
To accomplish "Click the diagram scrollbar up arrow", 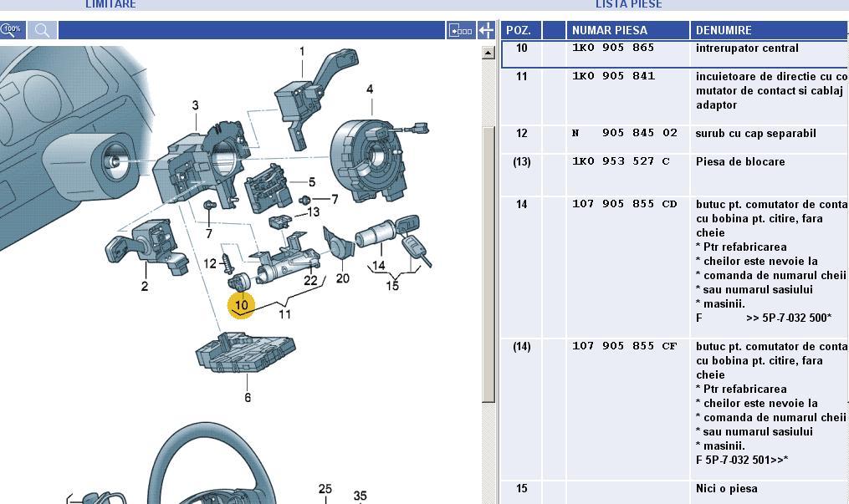I will click(488, 53).
